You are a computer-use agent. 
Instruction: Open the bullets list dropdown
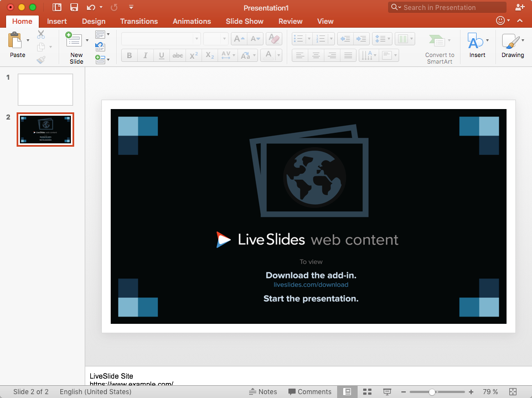pyautogui.click(x=309, y=39)
